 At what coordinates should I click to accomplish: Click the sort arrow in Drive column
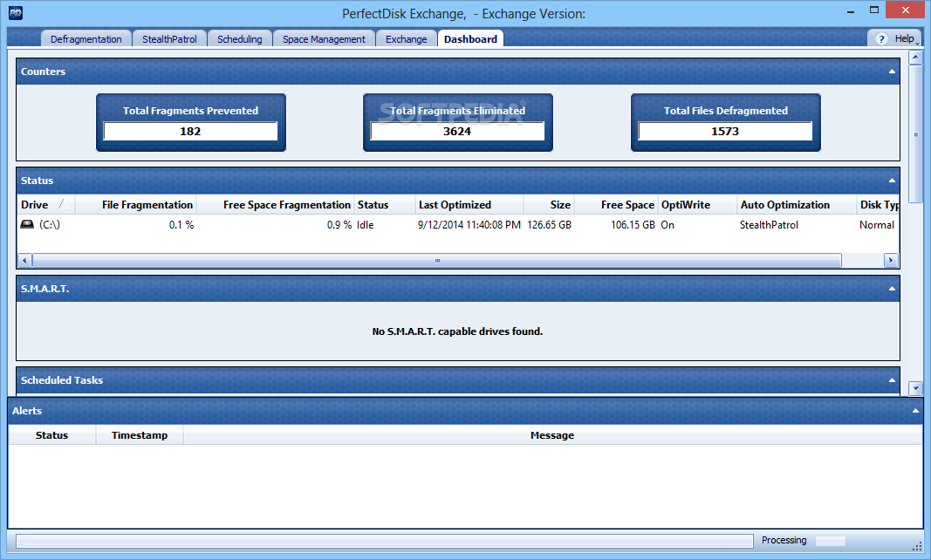point(64,205)
